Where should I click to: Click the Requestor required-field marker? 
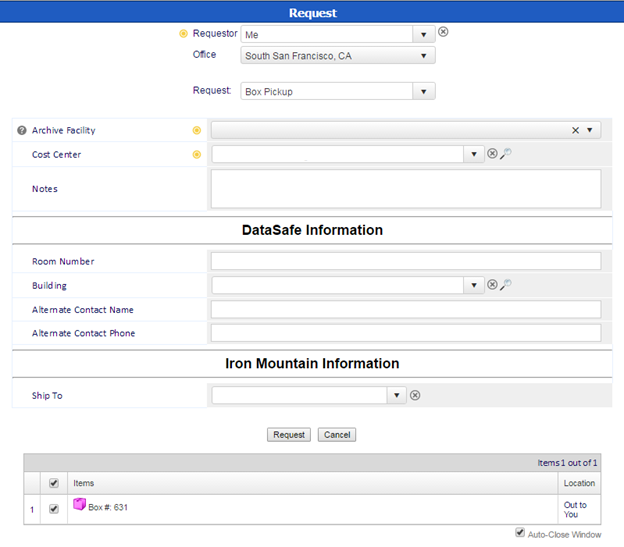183,33
